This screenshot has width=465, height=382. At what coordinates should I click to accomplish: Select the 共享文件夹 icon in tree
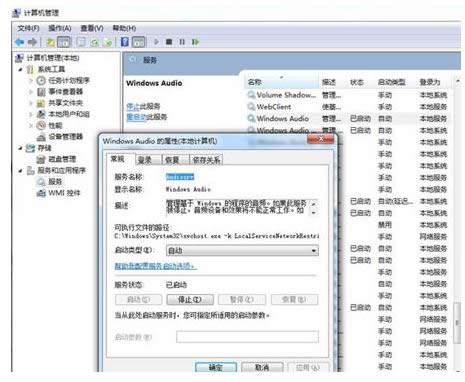point(41,103)
